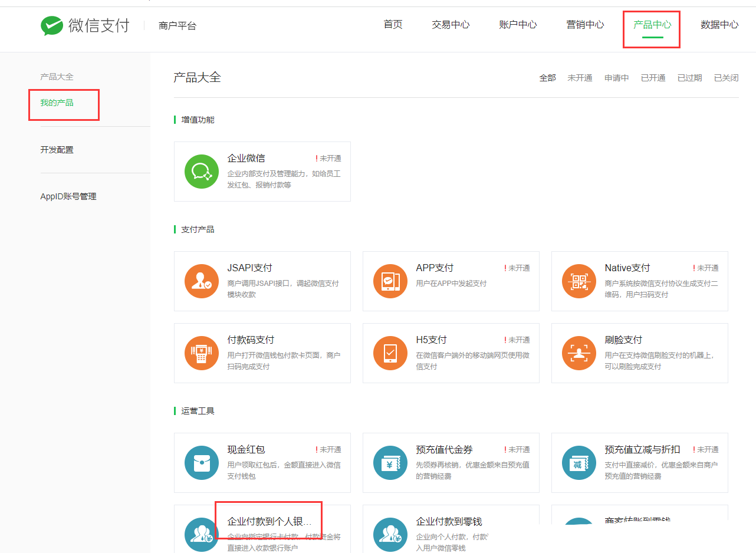Click 未开通 status on 预充值代金券 card

pyautogui.click(x=517, y=450)
